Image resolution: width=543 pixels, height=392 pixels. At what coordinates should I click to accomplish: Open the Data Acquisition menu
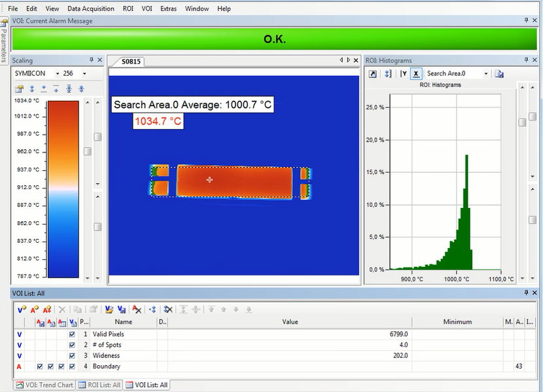click(91, 9)
